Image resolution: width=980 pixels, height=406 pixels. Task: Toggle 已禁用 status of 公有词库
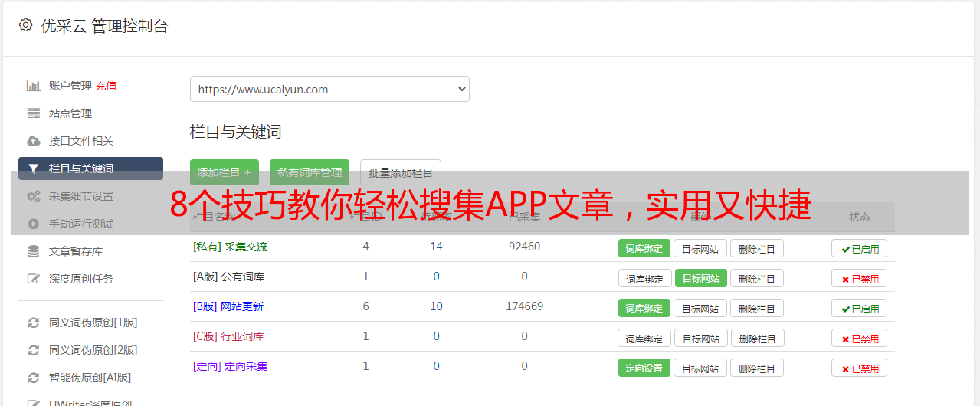click(x=860, y=278)
